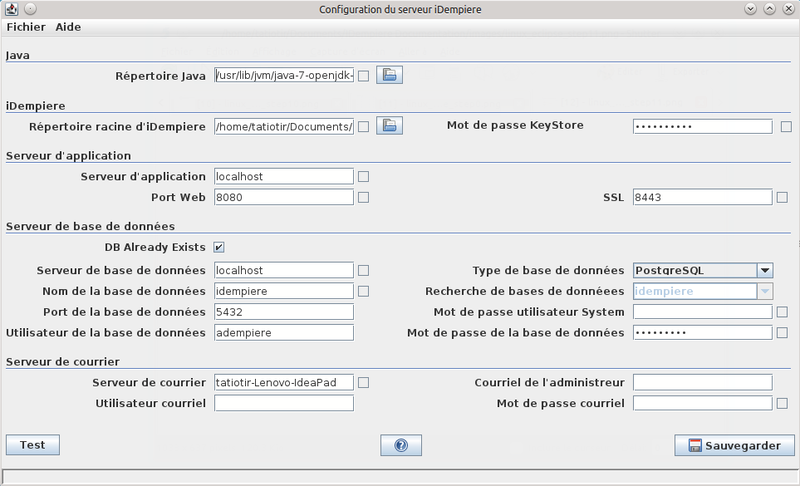Image resolution: width=800 pixels, height=486 pixels.
Task: Click the help question mark button
Action: coord(400,445)
